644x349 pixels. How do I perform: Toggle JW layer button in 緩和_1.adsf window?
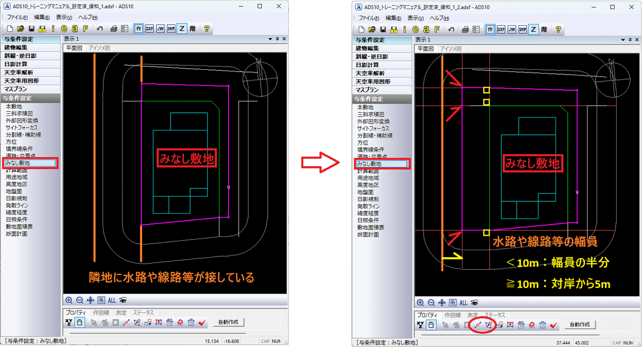(x=160, y=28)
